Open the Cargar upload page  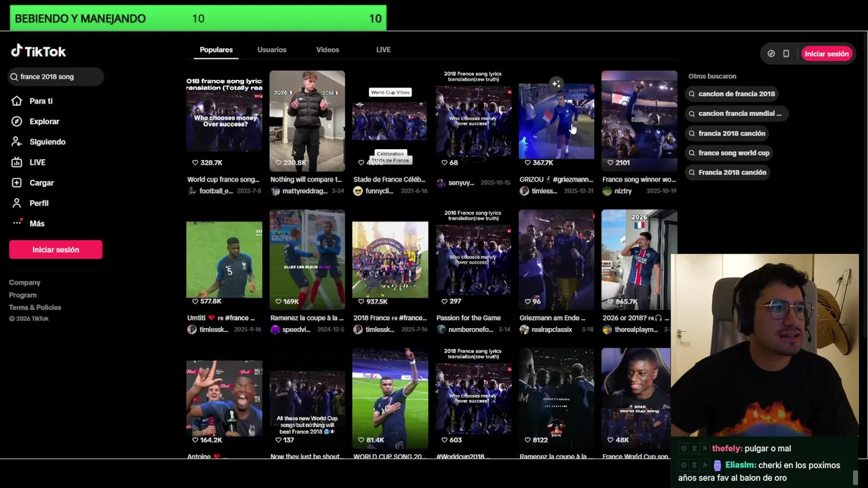pyautogui.click(x=32, y=182)
